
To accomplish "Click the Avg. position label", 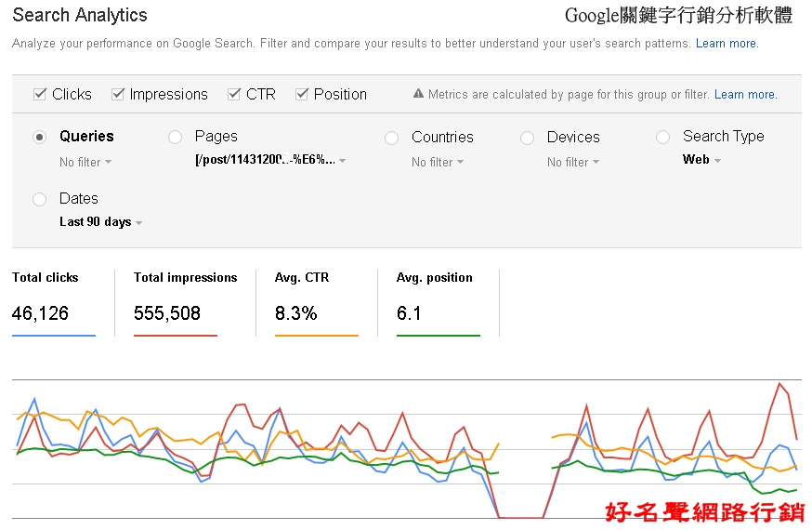I will coord(435,278).
